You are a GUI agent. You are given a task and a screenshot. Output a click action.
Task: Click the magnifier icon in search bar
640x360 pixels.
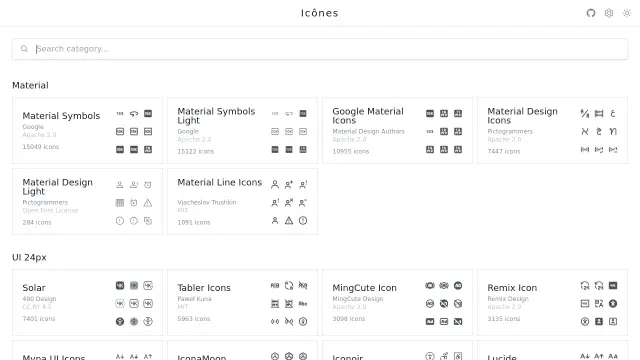tap(24, 49)
